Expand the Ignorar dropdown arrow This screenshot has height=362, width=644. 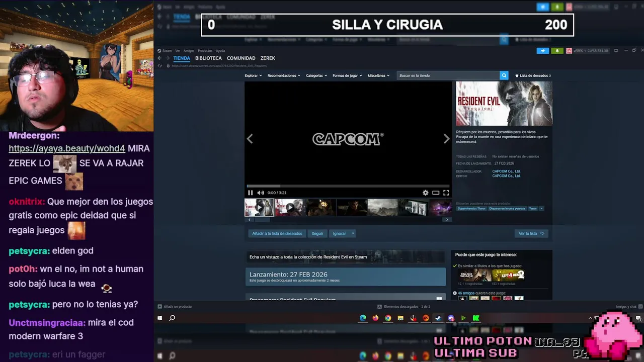pyautogui.click(x=353, y=233)
